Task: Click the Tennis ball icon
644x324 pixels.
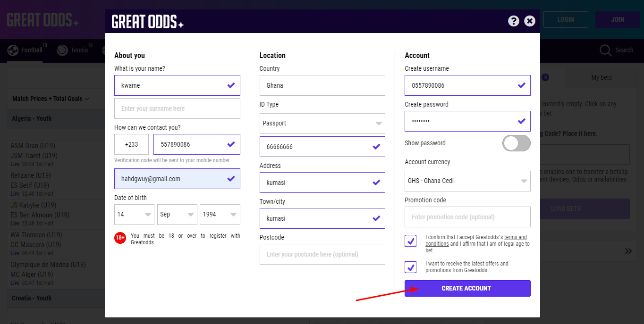Action: (62, 50)
